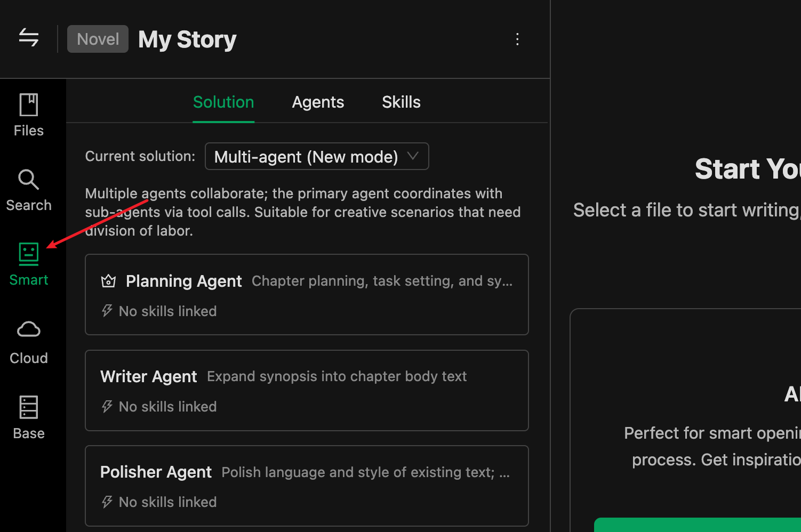Image resolution: width=801 pixels, height=532 pixels.
Task: Switch to the Solution tab
Action: click(x=223, y=102)
